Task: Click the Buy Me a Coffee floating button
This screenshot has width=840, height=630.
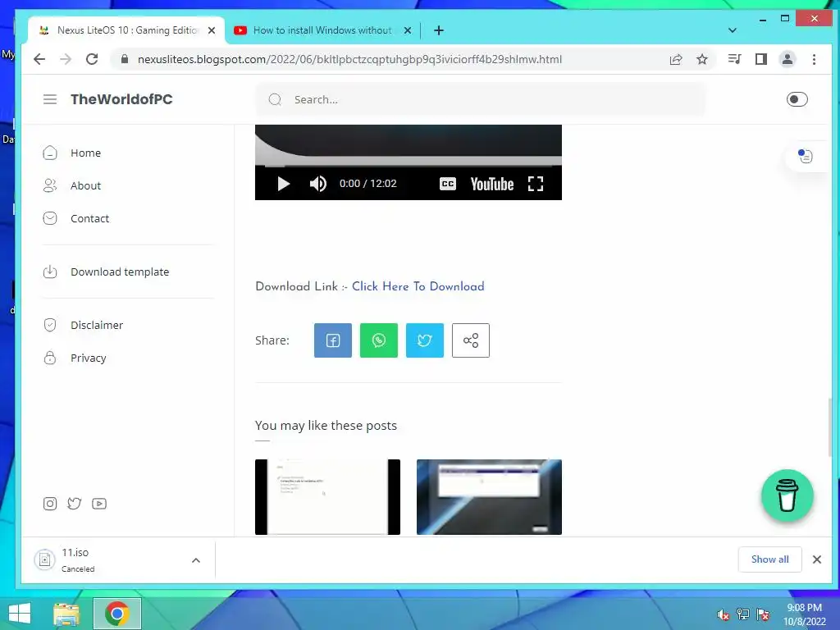Action: (787, 495)
